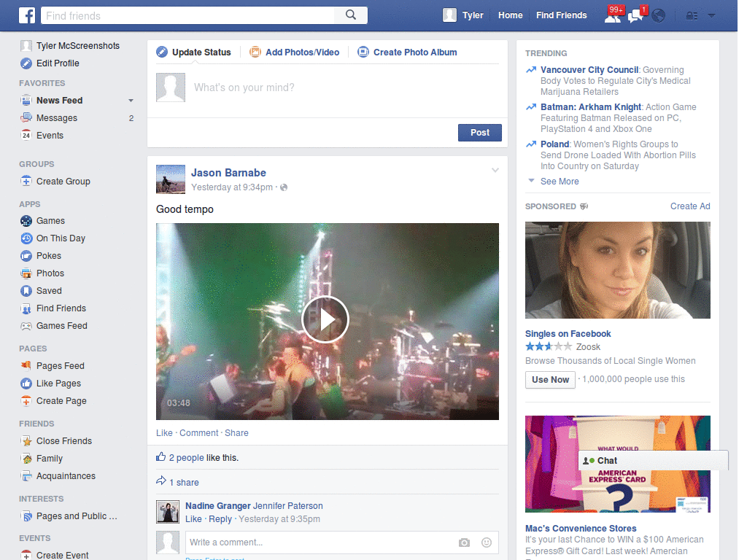Expand the News Feed sort dropdown arrow
Viewport: 747px width, 560px height.
click(131, 101)
